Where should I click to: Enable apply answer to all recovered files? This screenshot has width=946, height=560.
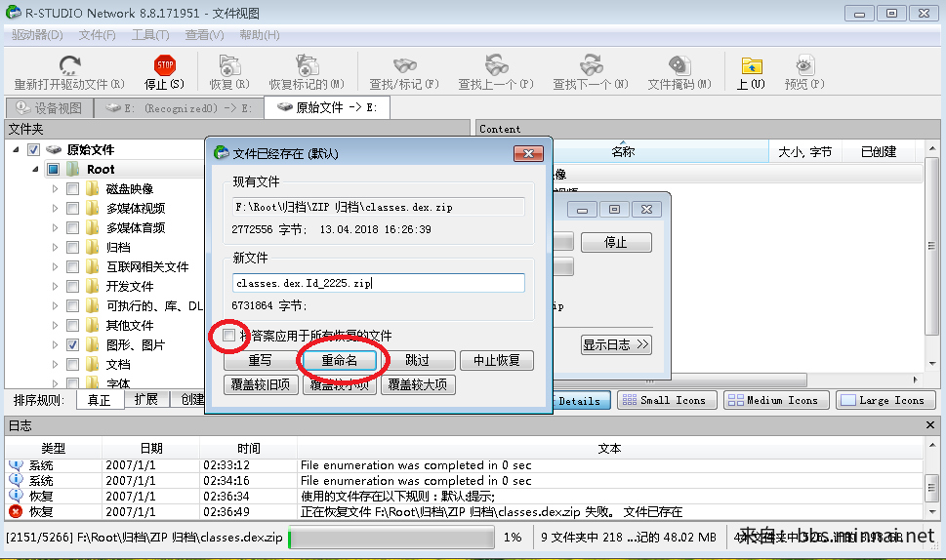click(x=228, y=336)
